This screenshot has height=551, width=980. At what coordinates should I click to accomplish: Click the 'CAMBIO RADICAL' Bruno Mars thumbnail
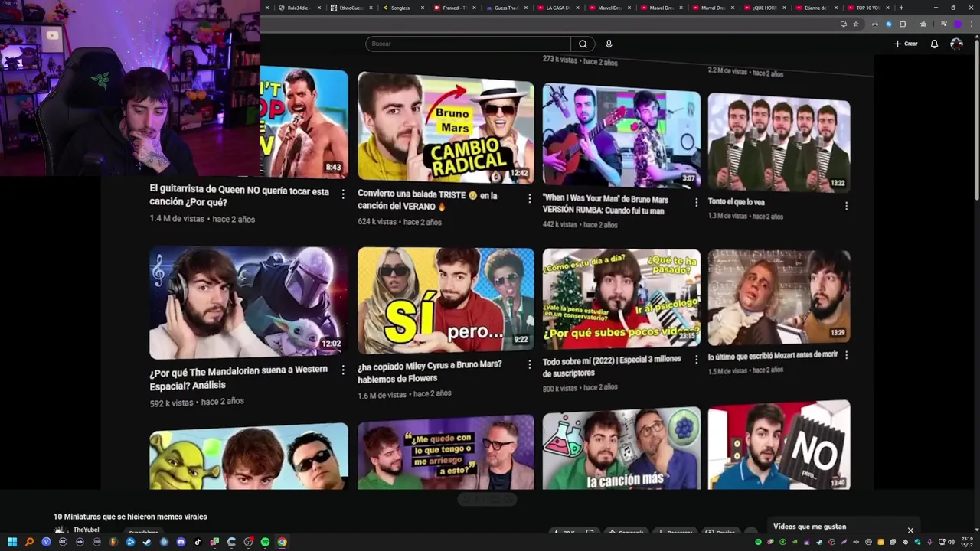point(446,127)
